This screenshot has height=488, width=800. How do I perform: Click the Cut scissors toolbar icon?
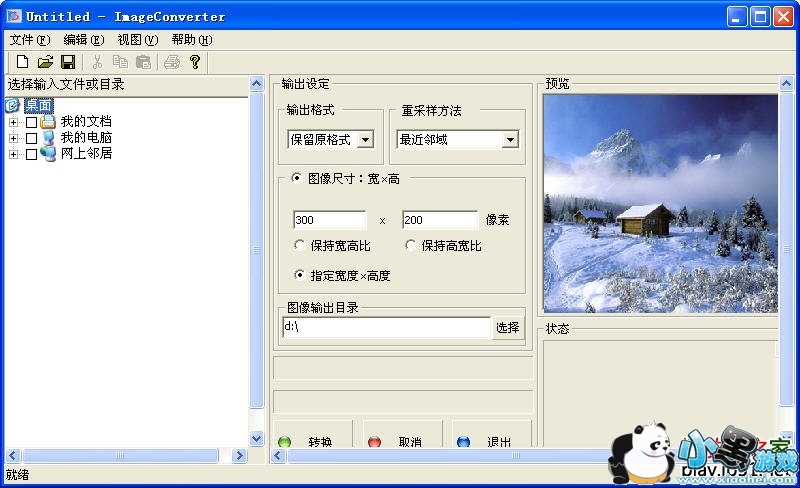[97, 62]
